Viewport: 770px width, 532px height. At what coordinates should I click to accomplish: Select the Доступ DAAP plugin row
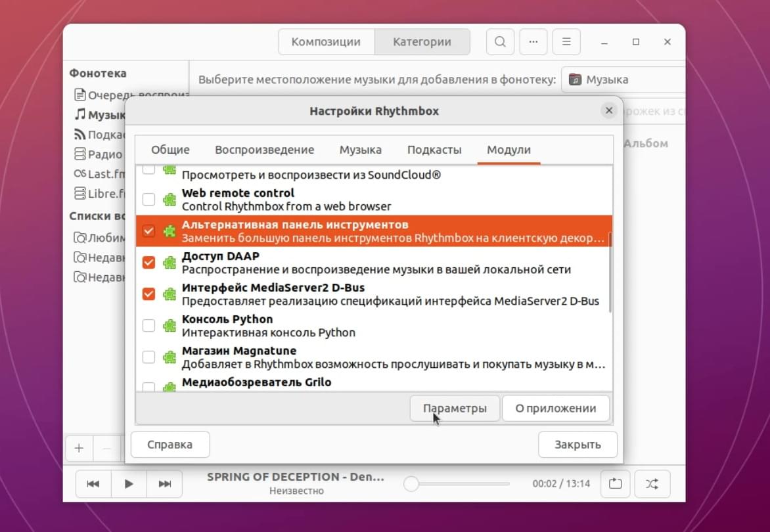(374, 263)
